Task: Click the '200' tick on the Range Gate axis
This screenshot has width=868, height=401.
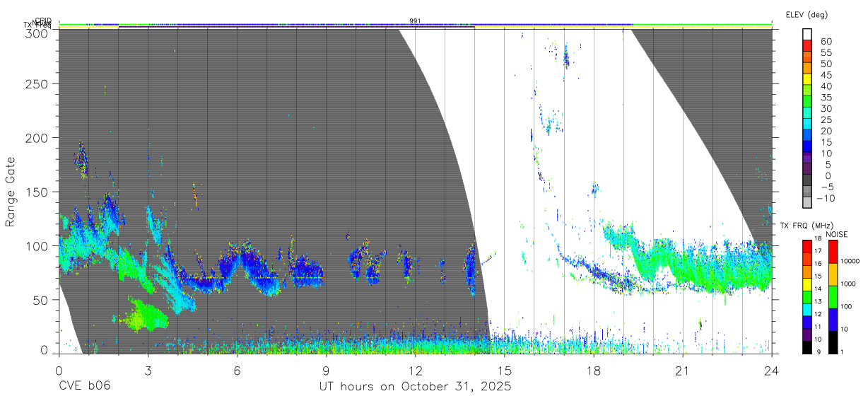Action: coord(37,137)
